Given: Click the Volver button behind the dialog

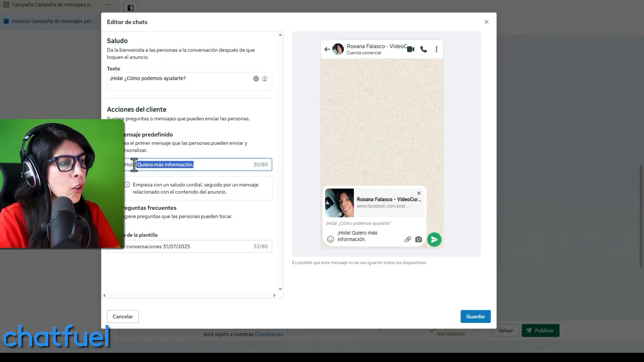Looking at the screenshot, I should (505, 330).
